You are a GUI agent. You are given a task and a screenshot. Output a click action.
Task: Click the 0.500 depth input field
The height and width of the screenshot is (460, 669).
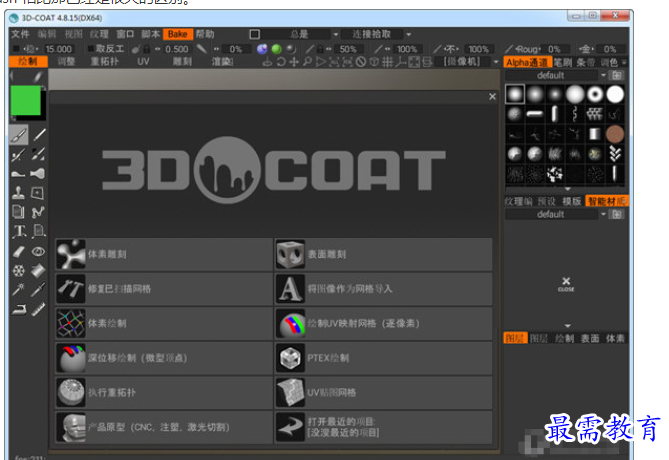click(x=177, y=49)
